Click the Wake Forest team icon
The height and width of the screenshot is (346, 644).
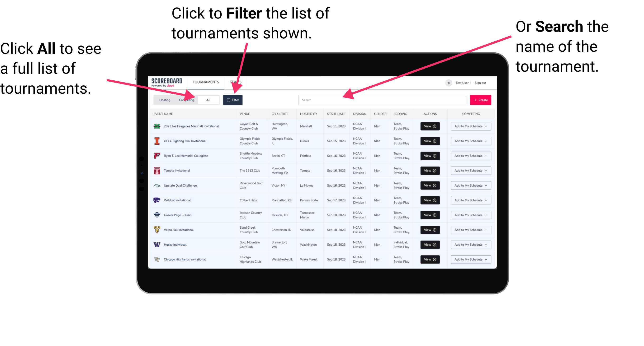156,259
